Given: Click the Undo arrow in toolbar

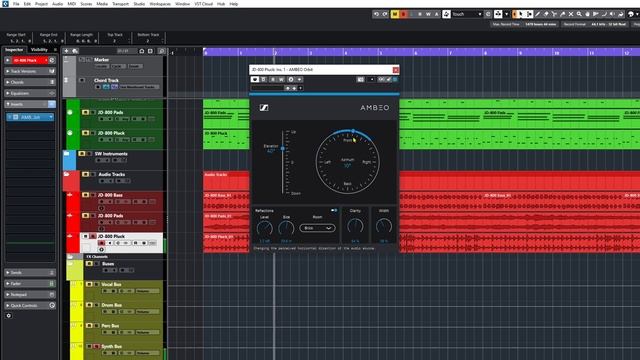Looking at the screenshot, I should [x=376, y=14].
